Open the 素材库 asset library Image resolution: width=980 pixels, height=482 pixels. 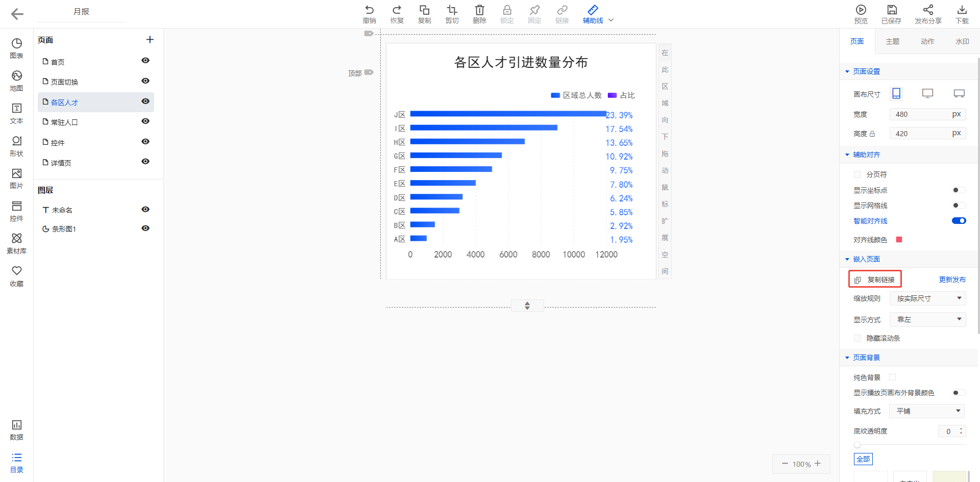click(16, 243)
